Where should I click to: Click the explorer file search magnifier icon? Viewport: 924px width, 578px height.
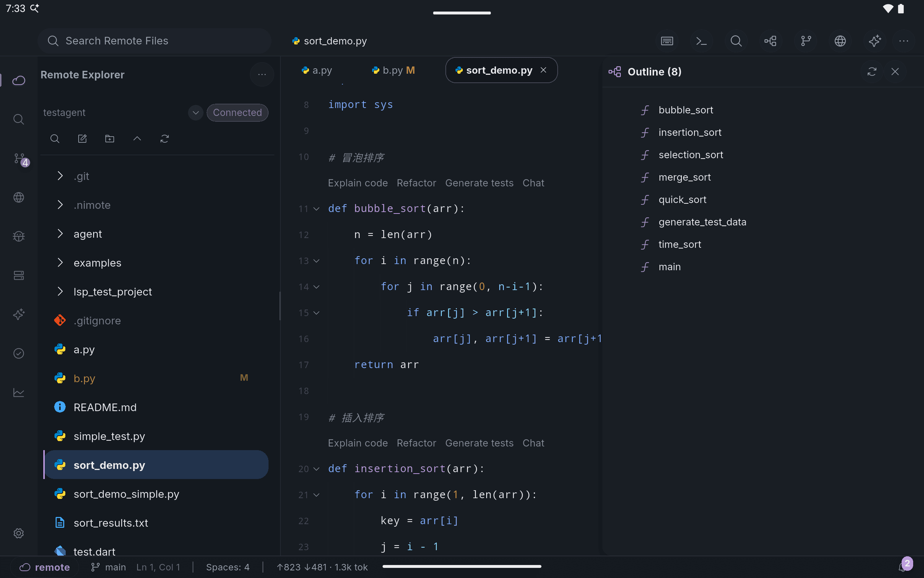pos(55,139)
